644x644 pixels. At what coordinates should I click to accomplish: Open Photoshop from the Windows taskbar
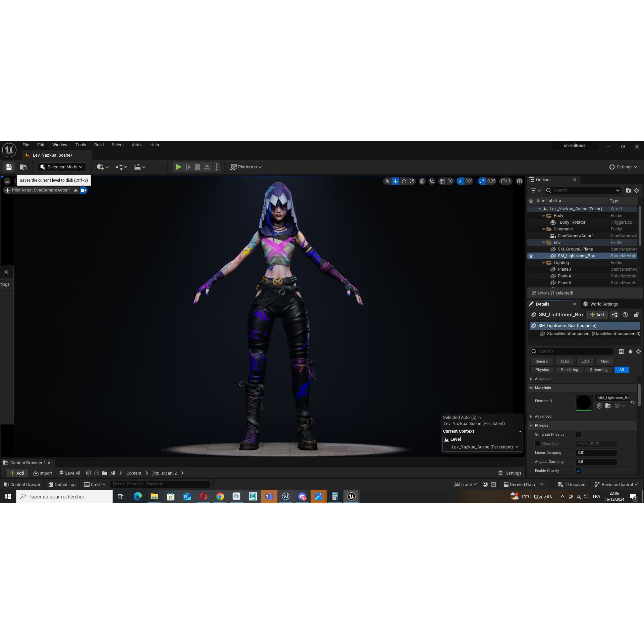(236, 496)
